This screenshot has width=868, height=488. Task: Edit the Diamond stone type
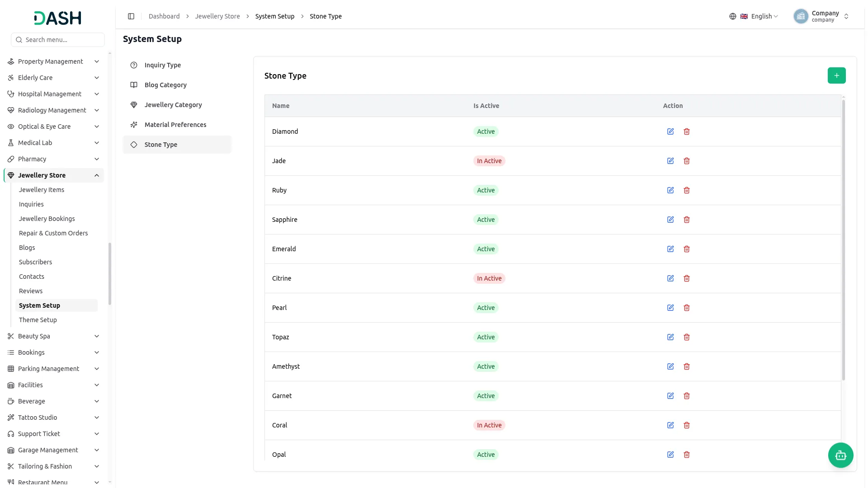click(670, 131)
